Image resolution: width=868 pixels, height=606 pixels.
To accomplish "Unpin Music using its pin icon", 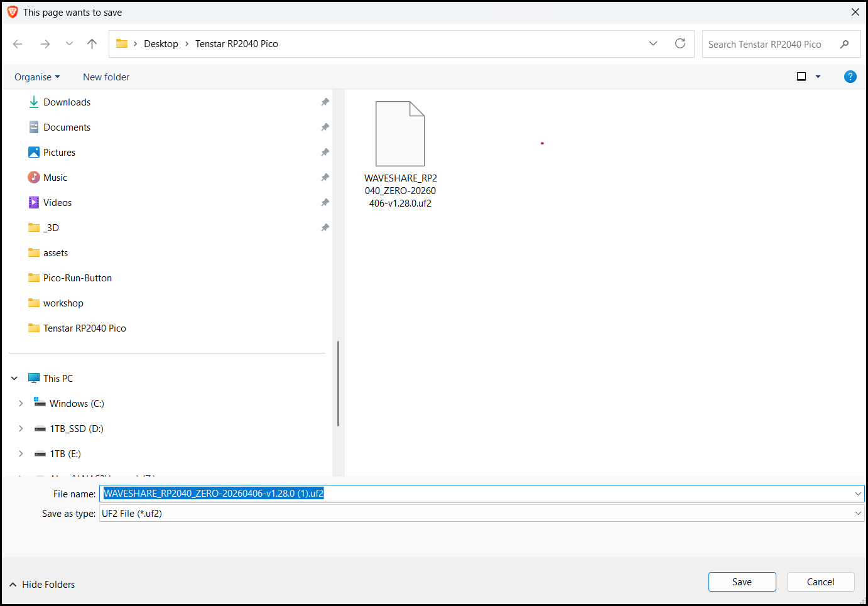I will (325, 178).
